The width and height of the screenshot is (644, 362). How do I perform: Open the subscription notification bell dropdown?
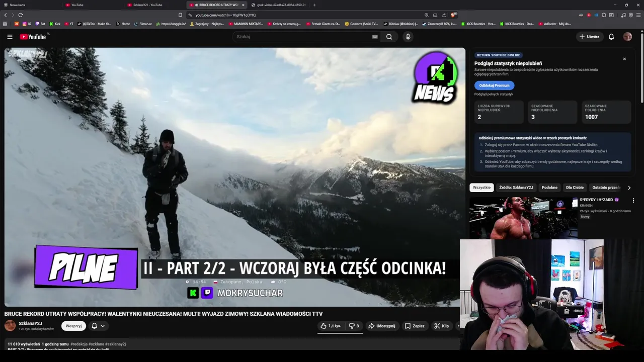pyautogui.click(x=98, y=326)
